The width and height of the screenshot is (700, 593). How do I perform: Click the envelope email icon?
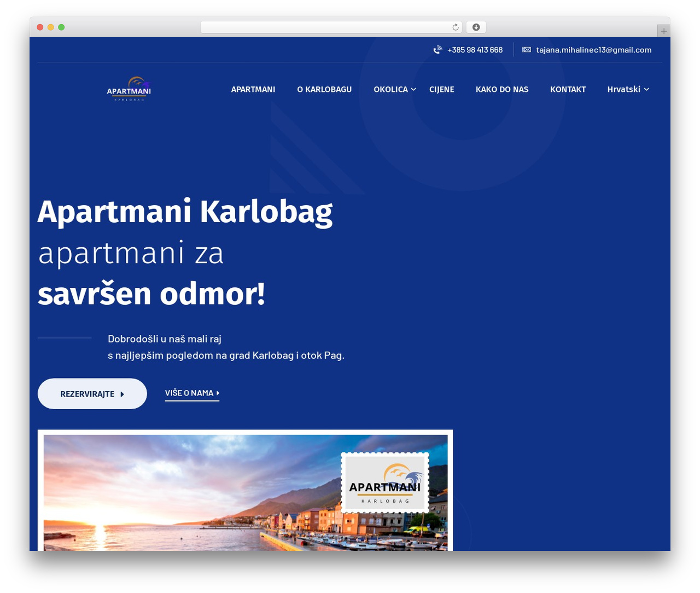tap(526, 50)
